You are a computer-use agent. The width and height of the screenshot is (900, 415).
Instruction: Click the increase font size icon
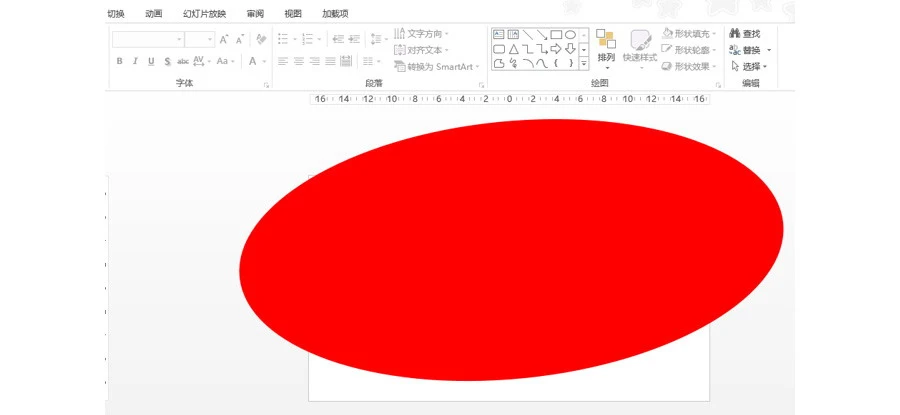tap(224, 39)
